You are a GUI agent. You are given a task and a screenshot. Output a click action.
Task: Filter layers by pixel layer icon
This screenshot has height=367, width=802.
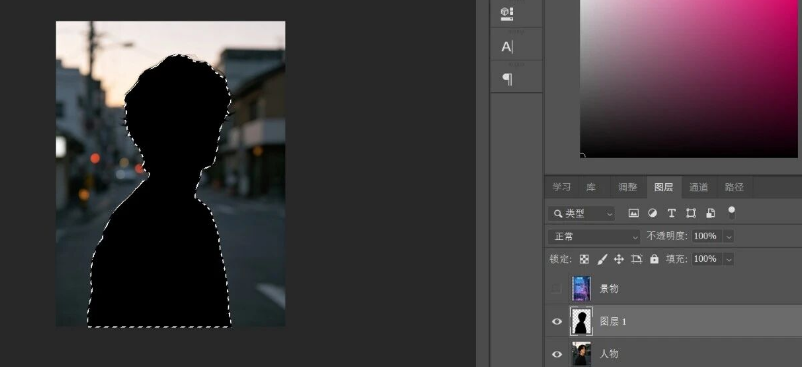[x=633, y=213]
